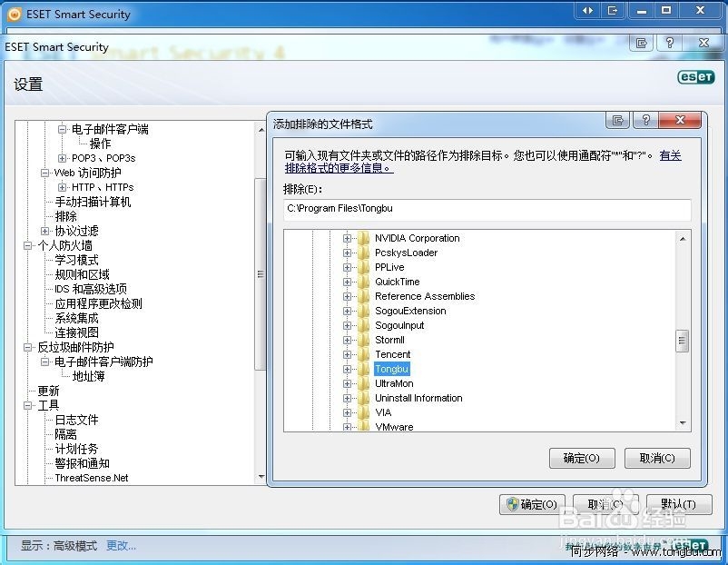The width and height of the screenshot is (728, 565).
Task: Click the SogouInput folder icon
Action: (x=363, y=325)
